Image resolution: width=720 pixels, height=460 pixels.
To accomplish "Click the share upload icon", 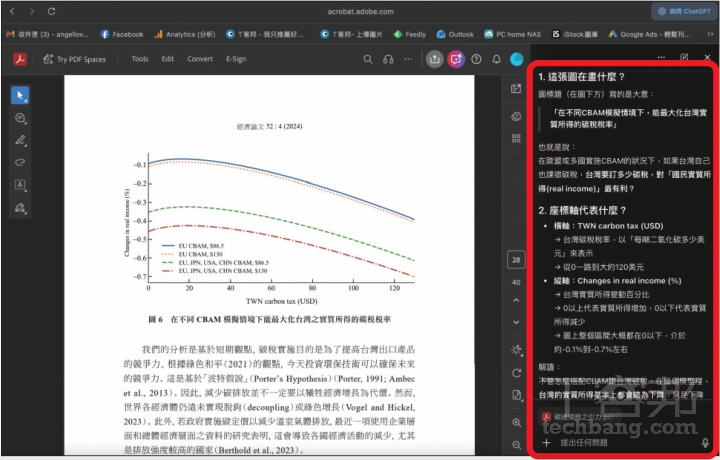I will pyautogui.click(x=434, y=59).
